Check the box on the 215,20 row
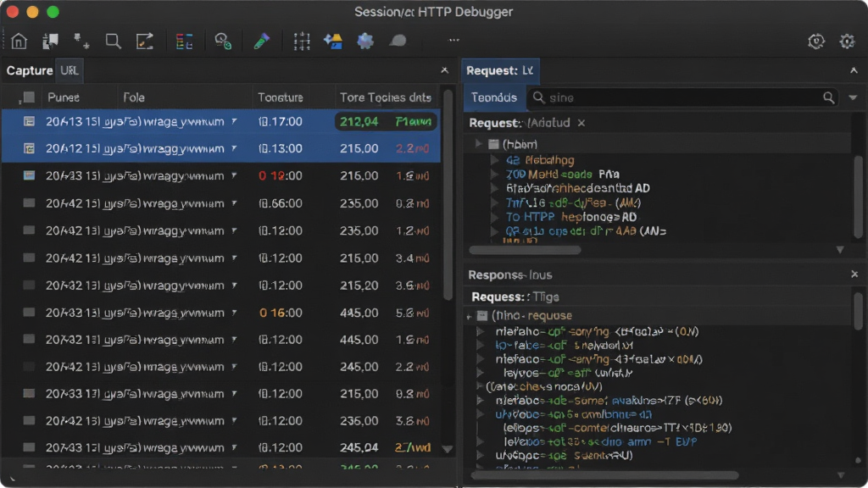The image size is (868, 488). 29,285
